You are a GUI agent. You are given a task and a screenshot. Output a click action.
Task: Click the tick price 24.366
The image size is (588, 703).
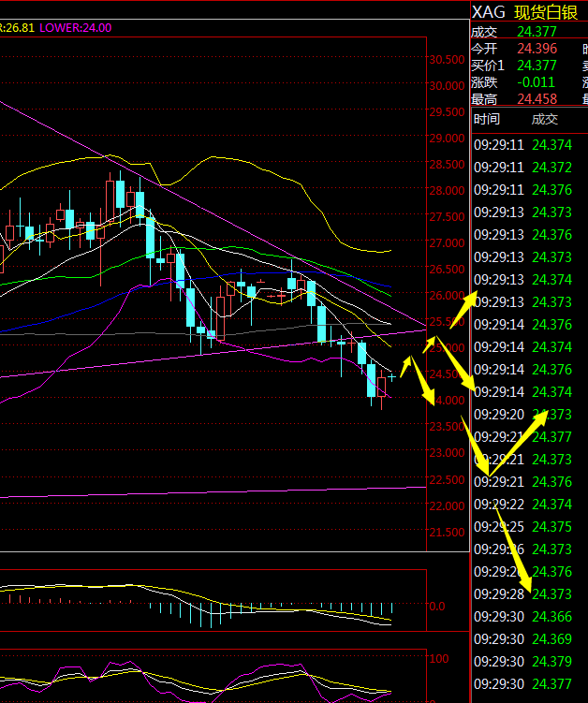(551, 617)
